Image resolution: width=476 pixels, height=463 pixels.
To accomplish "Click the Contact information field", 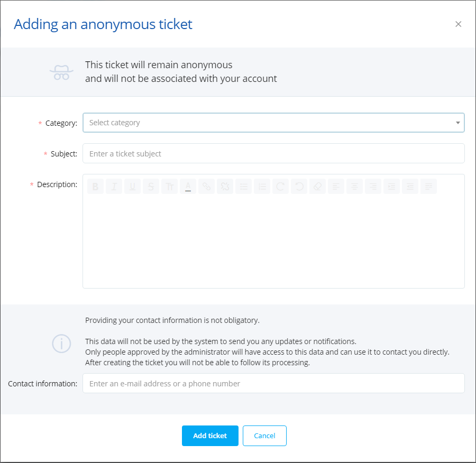I will coord(273,383).
